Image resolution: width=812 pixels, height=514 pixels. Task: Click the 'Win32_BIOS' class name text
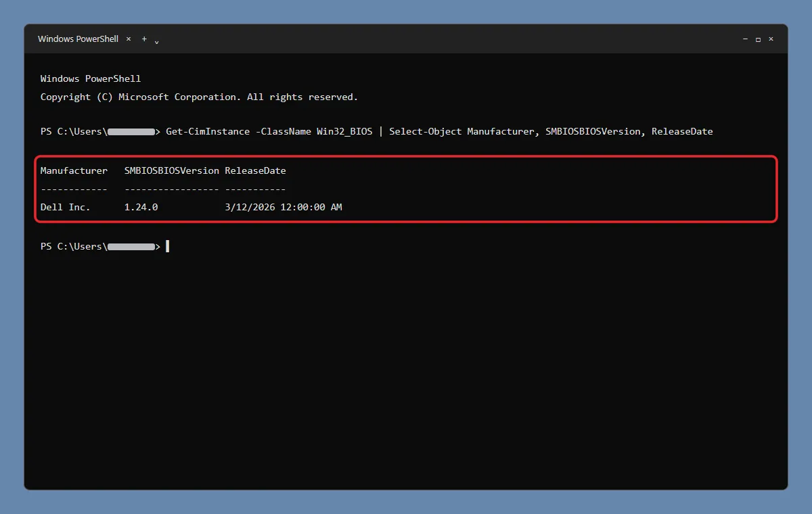[344, 131]
